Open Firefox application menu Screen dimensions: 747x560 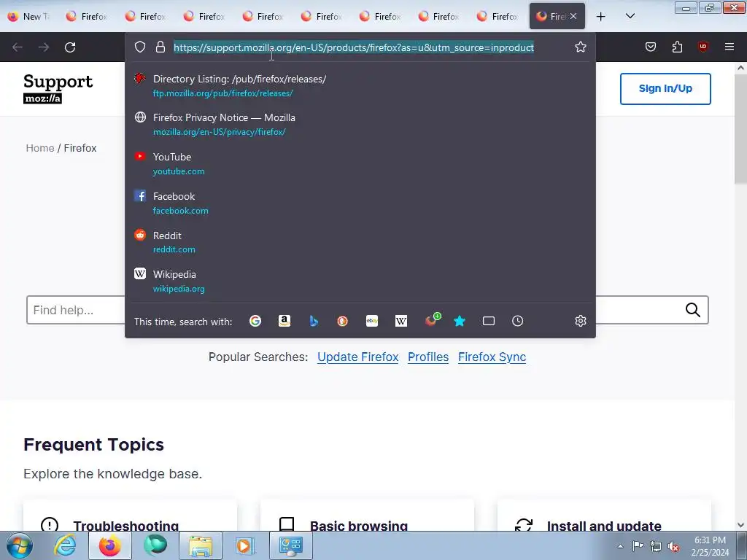[729, 47]
